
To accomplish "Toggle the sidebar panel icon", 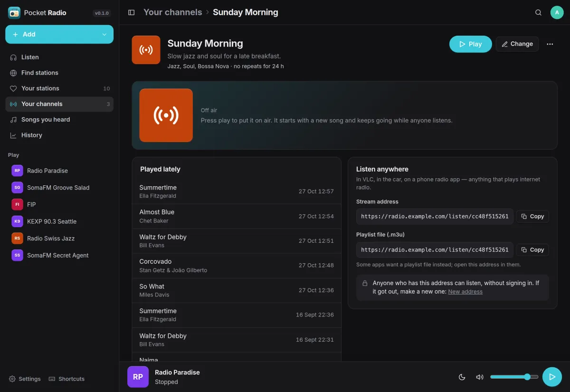I will pos(132,12).
